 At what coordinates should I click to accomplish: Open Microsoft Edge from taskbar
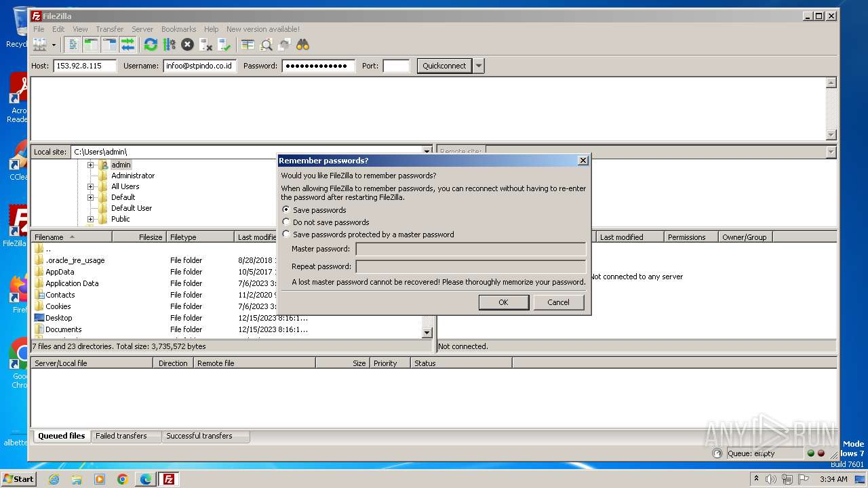[146, 479]
